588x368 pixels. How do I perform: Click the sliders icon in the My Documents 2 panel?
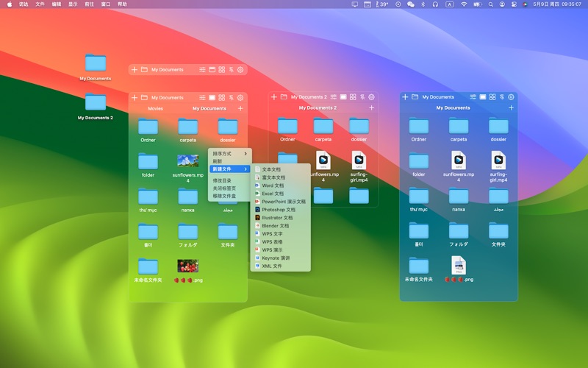[x=334, y=97]
